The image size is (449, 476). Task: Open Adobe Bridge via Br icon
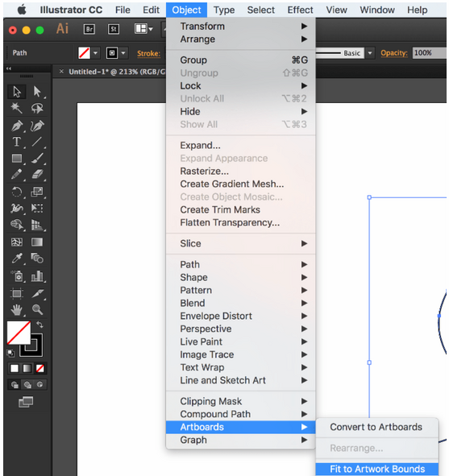[x=89, y=29]
